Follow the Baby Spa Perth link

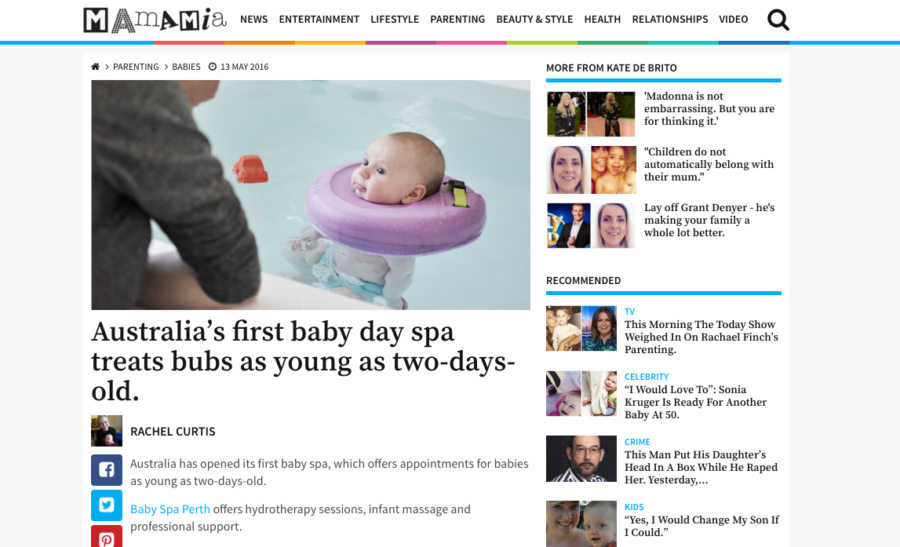click(x=170, y=509)
